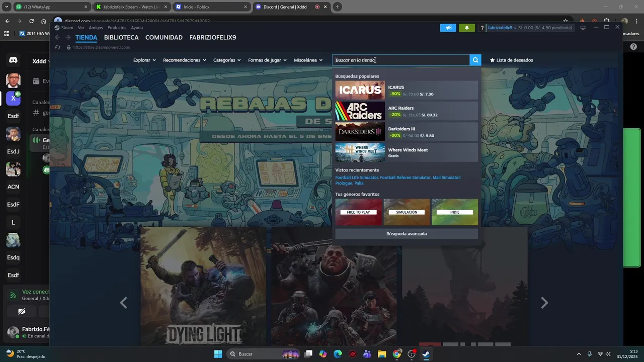Go to BIBLIOTECA tab
This screenshot has height=362, width=644.
point(121,38)
